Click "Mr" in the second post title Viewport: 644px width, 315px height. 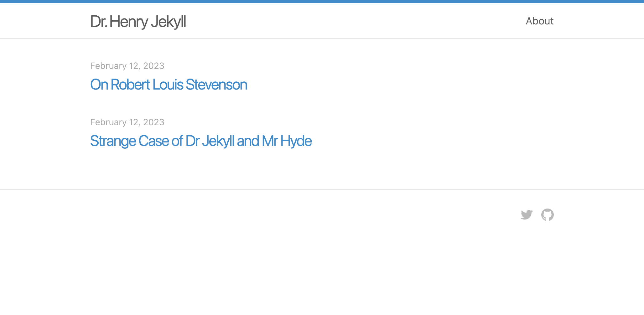tap(270, 141)
